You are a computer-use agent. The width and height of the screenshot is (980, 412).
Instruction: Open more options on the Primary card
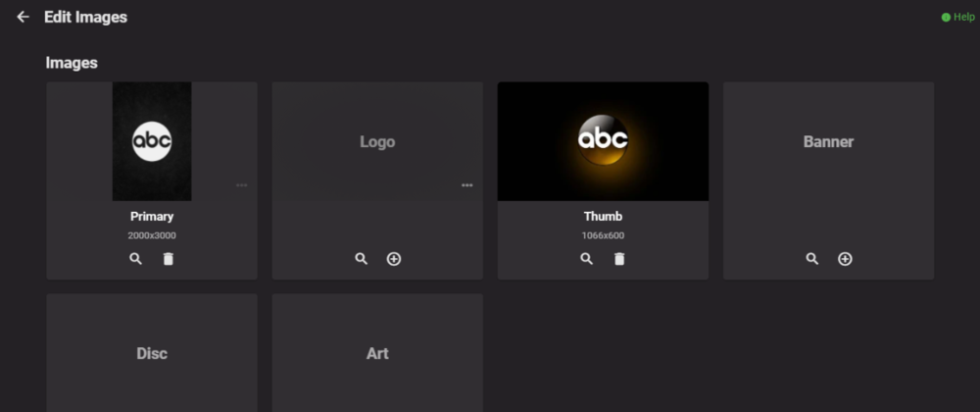pyautogui.click(x=242, y=185)
